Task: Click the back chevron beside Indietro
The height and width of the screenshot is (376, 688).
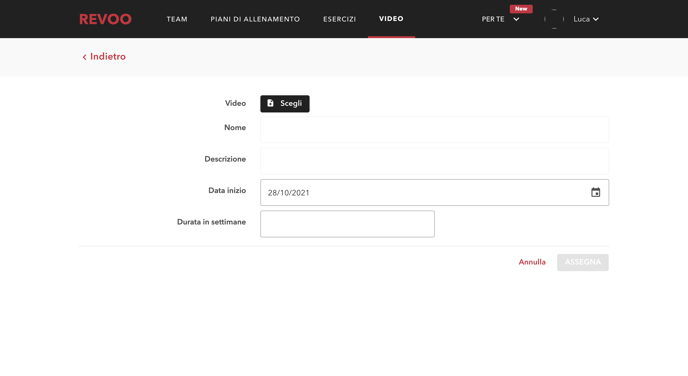Action: [84, 57]
